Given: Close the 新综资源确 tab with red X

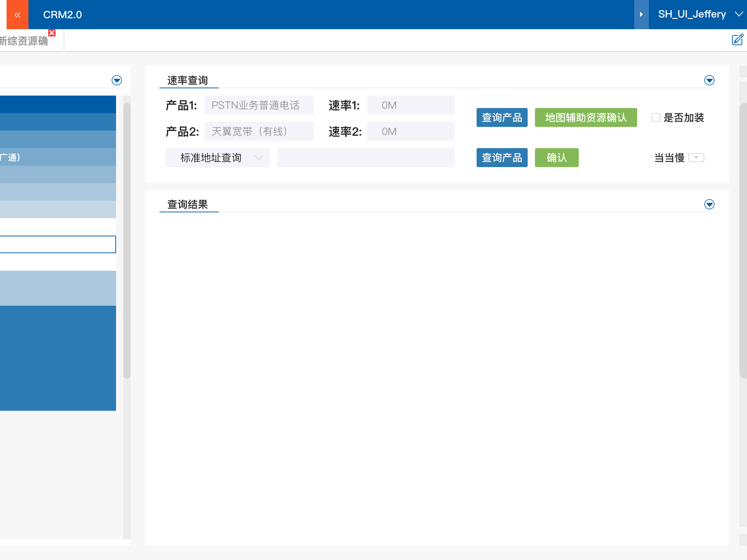Looking at the screenshot, I should coord(52,33).
